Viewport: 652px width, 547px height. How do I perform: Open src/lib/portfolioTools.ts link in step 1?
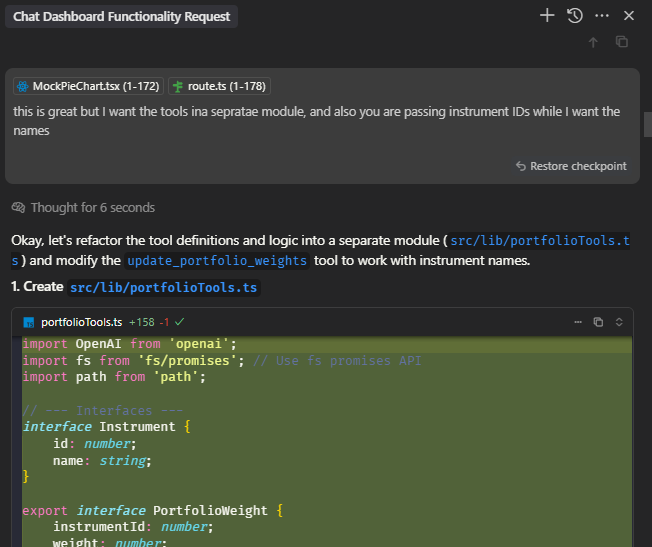(164, 287)
